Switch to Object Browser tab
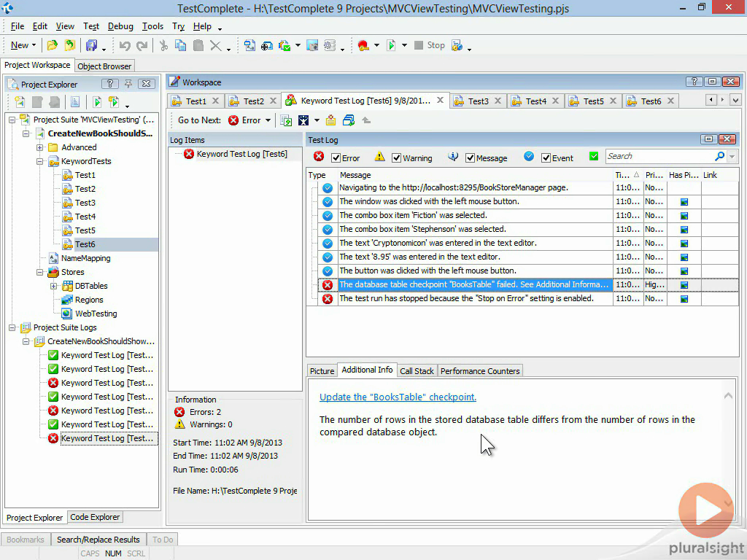The width and height of the screenshot is (747, 560). (x=104, y=66)
